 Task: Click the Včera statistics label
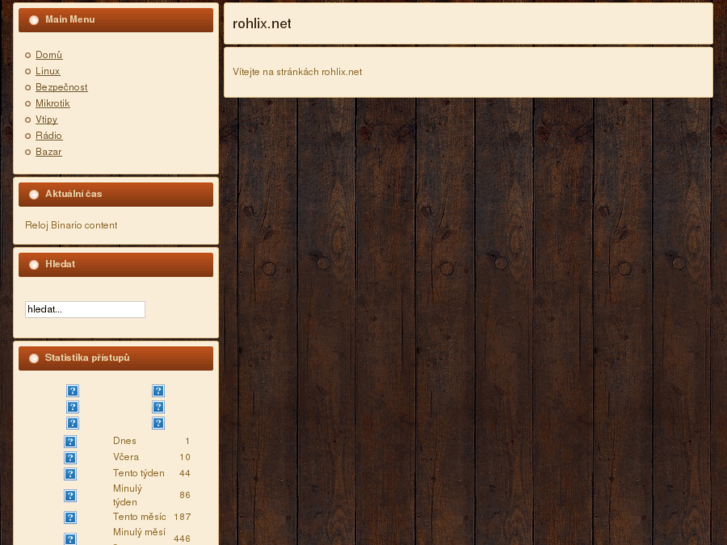click(126, 457)
